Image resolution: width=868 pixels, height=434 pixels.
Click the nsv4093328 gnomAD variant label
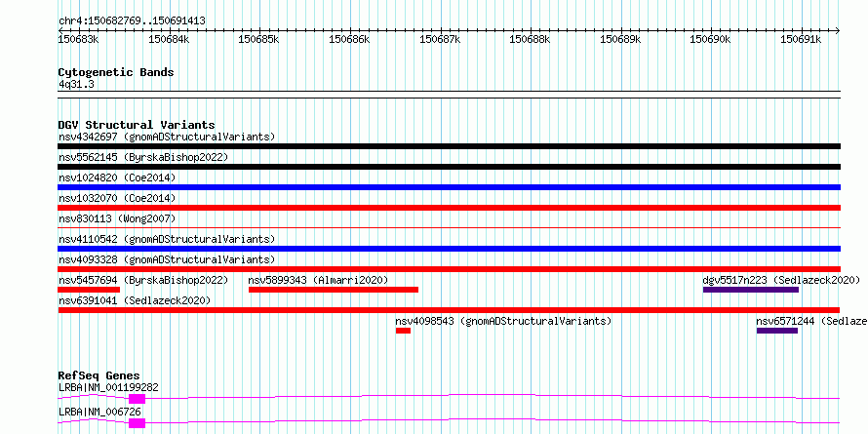pyautogui.click(x=167, y=259)
